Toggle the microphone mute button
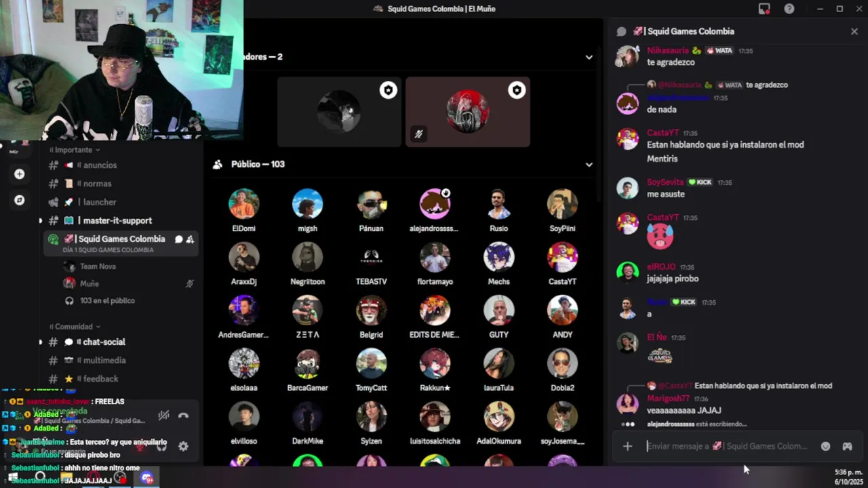 point(140,446)
